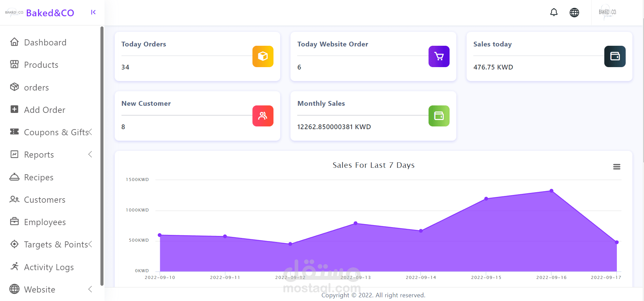644x301 pixels.
Task: Select the 2022-09-12 data point on chart
Action: [x=290, y=244]
